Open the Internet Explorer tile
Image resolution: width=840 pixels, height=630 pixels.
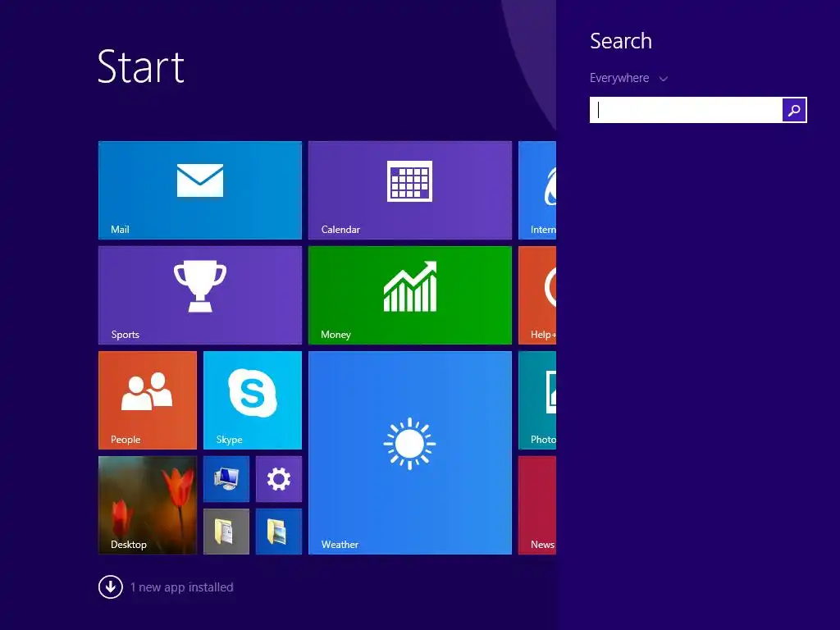(537, 190)
